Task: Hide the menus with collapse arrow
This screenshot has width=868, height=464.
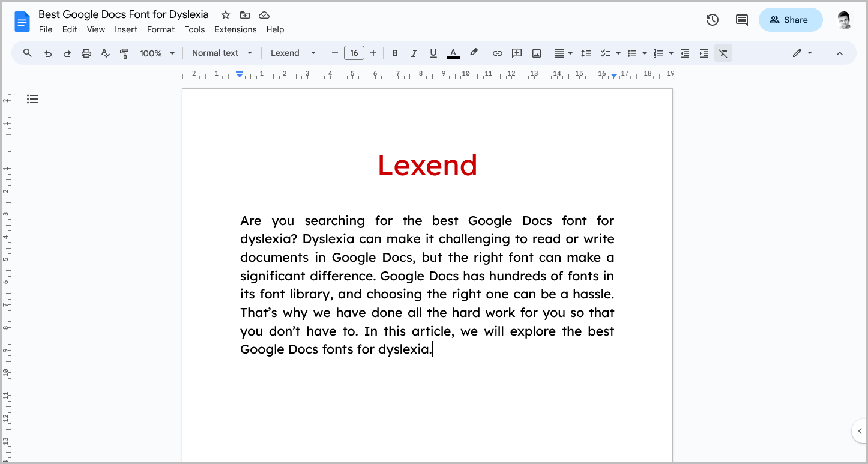Action: tap(840, 53)
